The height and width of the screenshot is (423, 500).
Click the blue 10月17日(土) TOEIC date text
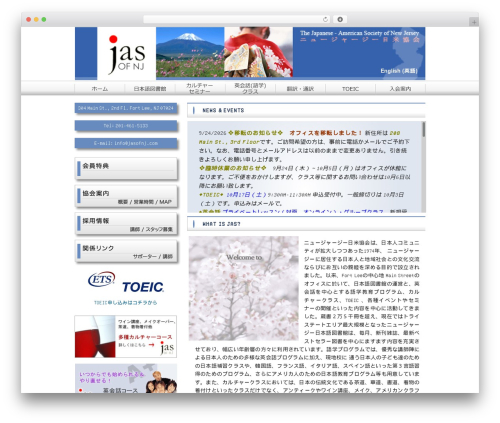point(246,195)
